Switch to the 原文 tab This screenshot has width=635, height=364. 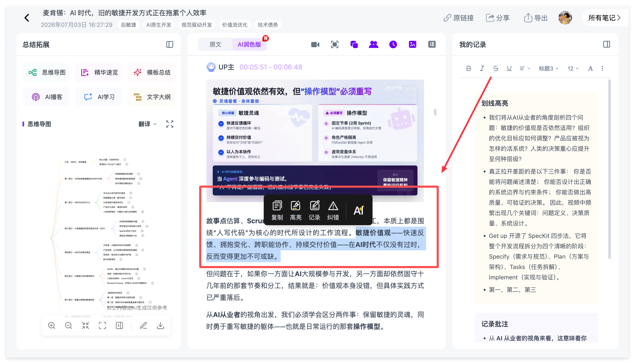click(215, 44)
